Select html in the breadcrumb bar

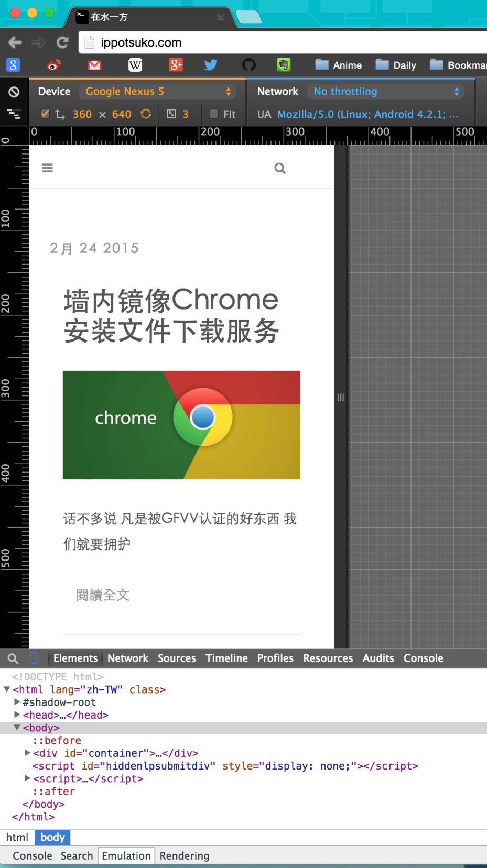tap(17, 837)
